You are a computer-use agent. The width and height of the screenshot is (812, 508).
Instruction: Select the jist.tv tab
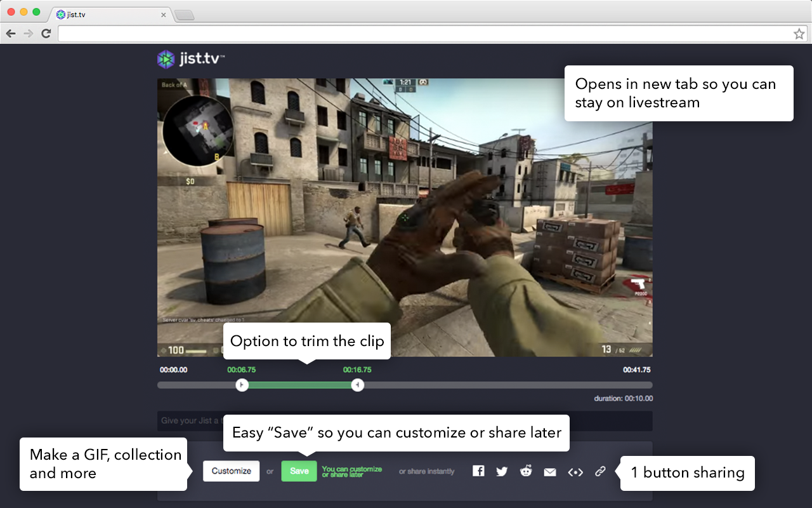(x=111, y=14)
